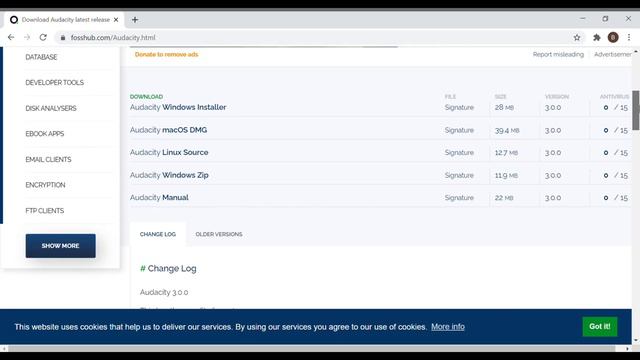Click the 39.4 MB size value

click(x=507, y=130)
